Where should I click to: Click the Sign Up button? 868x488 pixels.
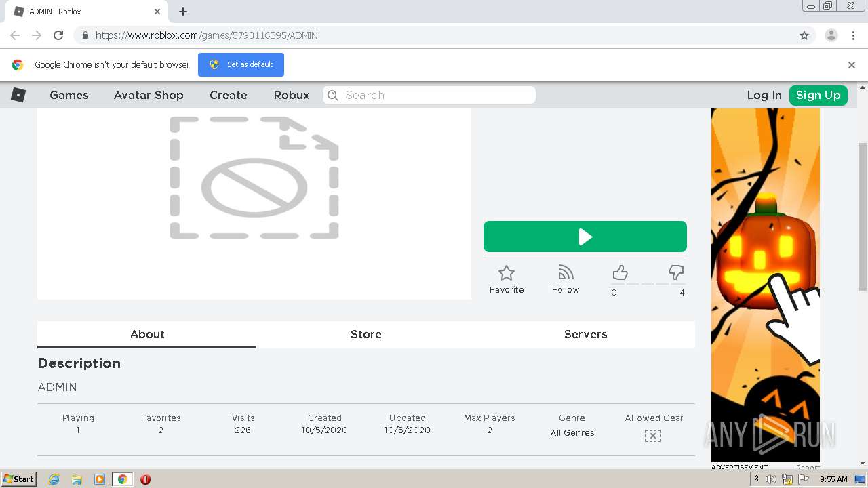point(818,95)
